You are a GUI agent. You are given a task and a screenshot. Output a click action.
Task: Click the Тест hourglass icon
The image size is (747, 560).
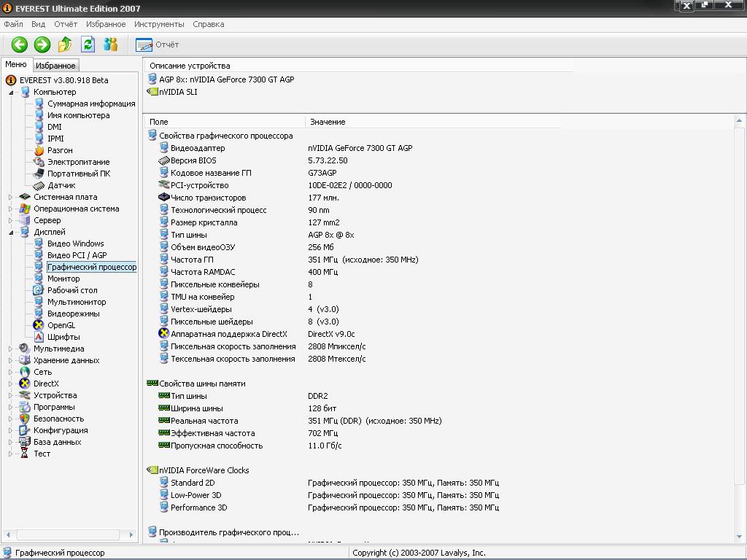point(25,454)
